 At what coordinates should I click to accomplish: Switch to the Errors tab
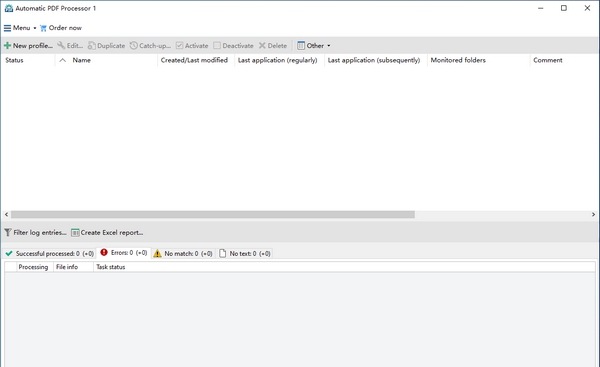[124, 253]
